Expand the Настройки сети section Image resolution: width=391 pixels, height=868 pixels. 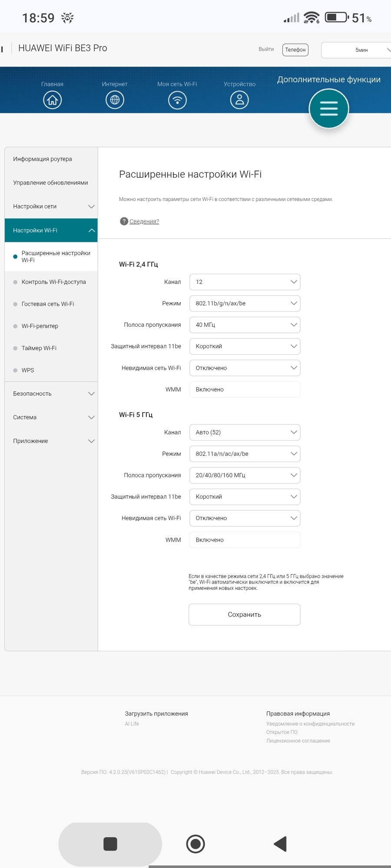click(x=51, y=207)
